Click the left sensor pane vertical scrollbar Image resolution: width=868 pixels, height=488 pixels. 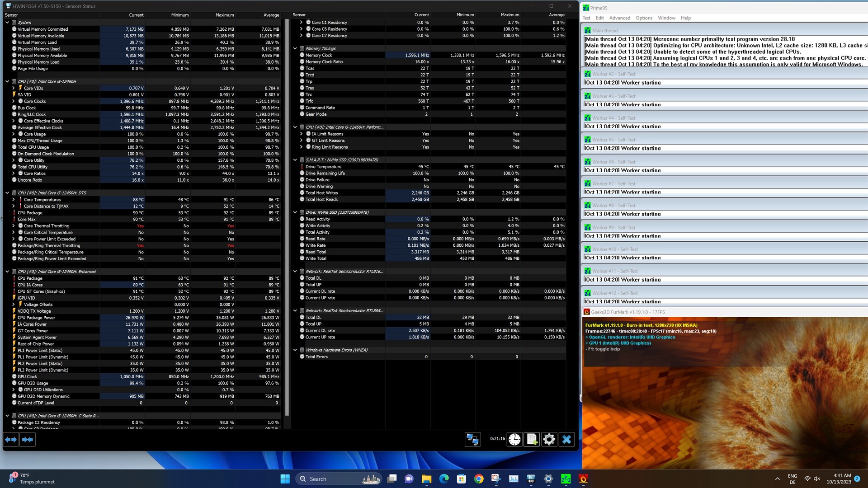click(287, 217)
